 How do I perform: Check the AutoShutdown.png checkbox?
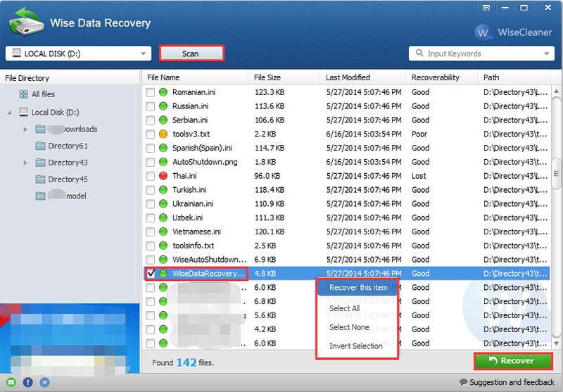[150, 163]
